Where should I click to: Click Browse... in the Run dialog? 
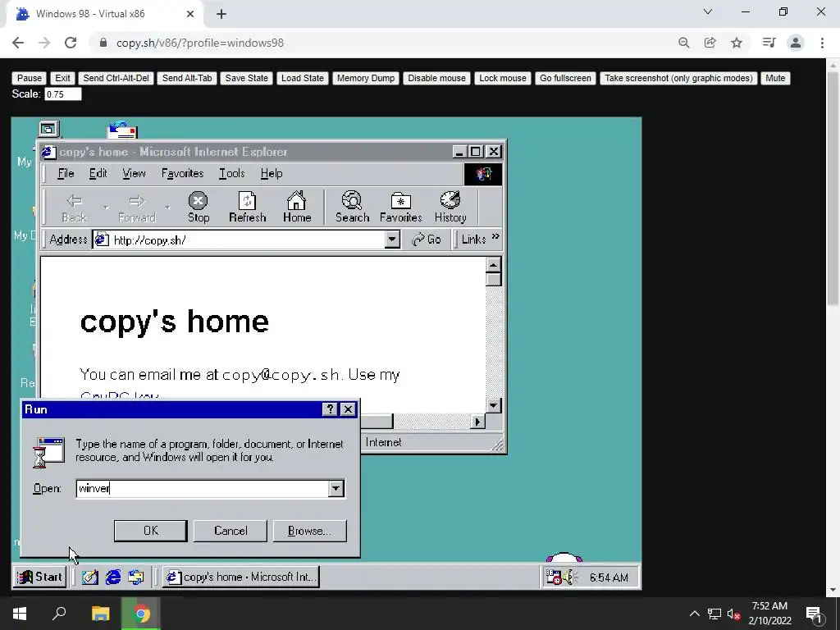309,531
